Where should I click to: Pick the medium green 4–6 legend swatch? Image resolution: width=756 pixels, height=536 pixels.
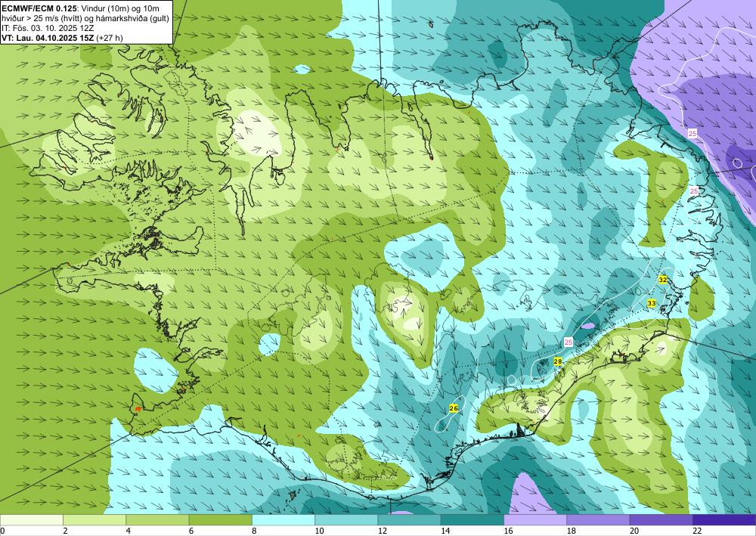tap(157, 520)
